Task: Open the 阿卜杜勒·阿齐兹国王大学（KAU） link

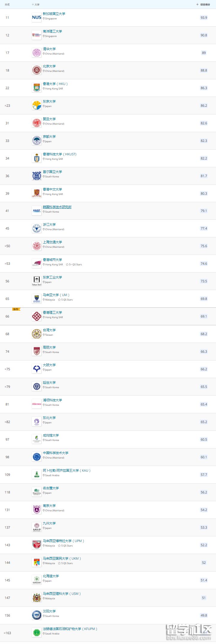Action: point(67,471)
